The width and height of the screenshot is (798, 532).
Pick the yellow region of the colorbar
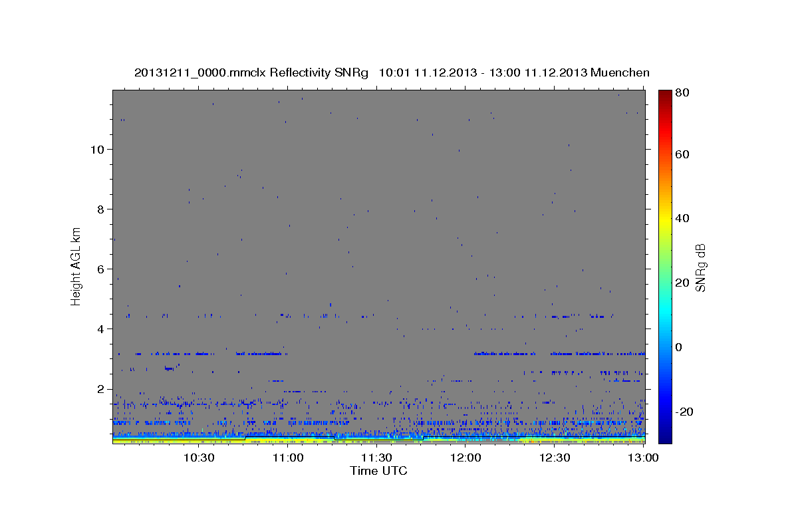(664, 219)
